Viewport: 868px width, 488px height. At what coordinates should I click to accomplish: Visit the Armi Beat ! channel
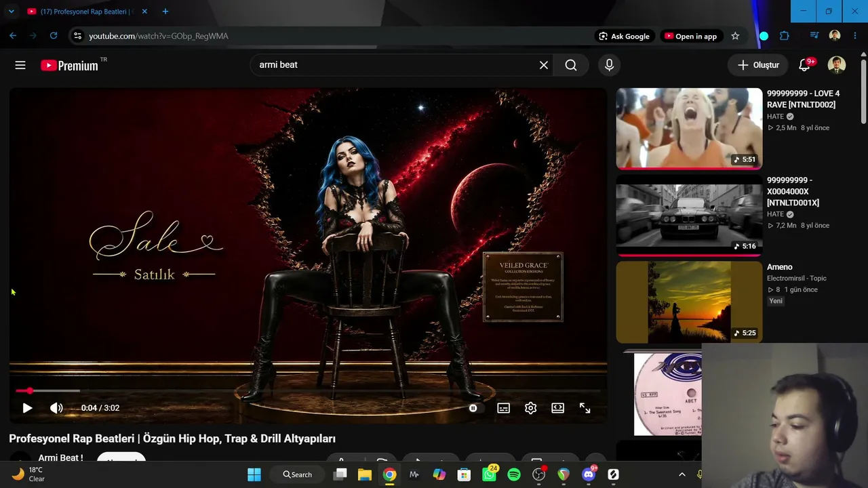pos(60,458)
